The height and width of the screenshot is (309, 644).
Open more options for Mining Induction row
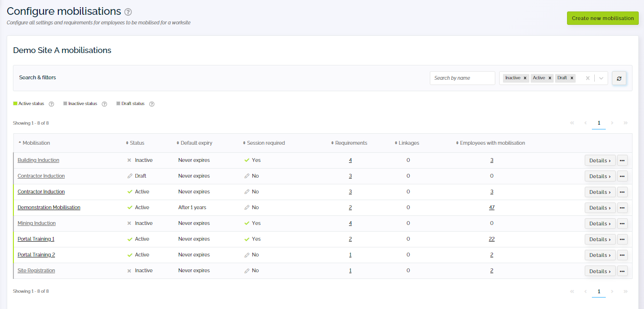click(x=622, y=224)
